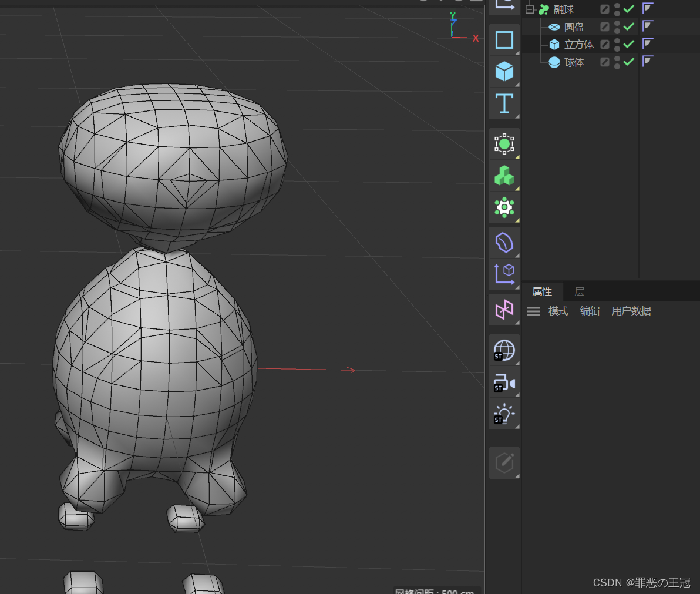Viewport: 700px width, 594px height.
Task: Click the 融球 metaball object icon
Action: [x=544, y=9]
